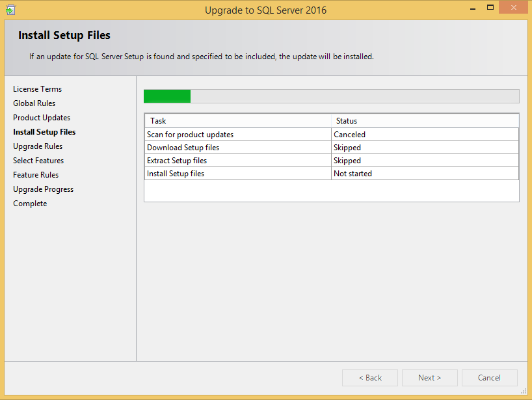Click Skipped status for Extract Setup files
This screenshot has width=532, height=400.
(425, 161)
